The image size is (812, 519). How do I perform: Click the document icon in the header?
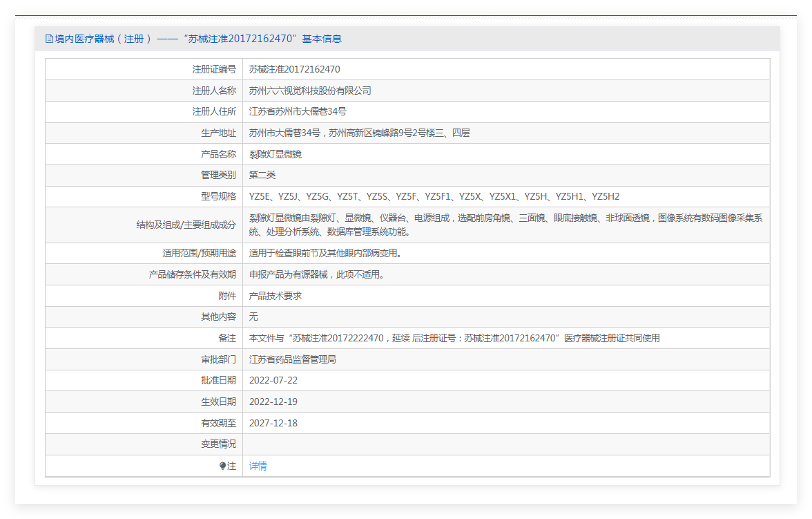click(x=48, y=39)
